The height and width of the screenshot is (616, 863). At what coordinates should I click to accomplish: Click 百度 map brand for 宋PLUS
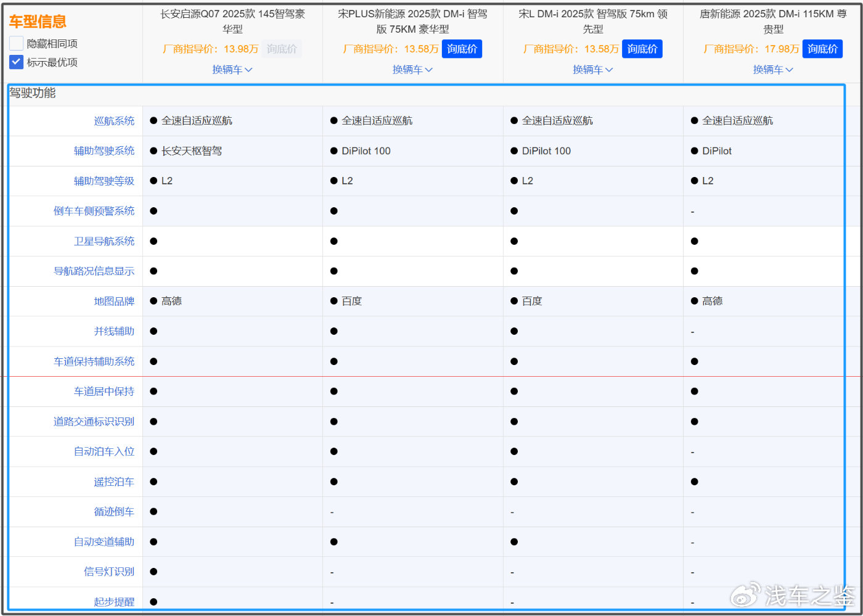[x=352, y=301]
